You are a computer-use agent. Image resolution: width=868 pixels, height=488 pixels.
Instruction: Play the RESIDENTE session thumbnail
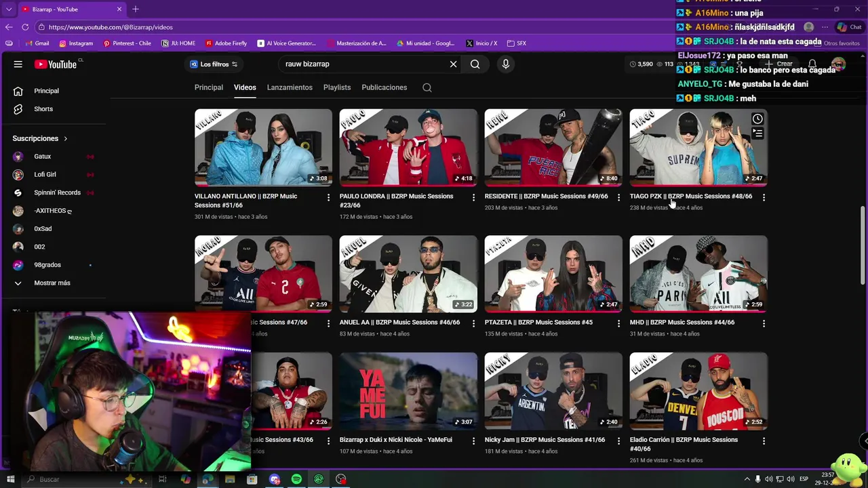(x=553, y=148)
